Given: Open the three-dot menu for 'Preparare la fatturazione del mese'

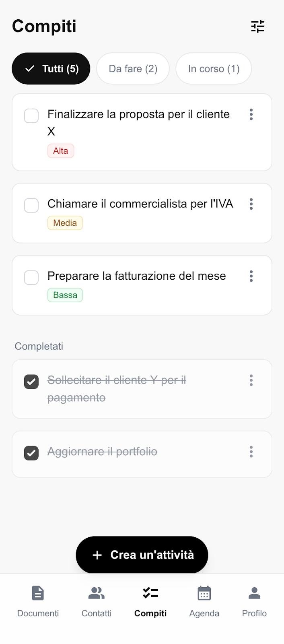Looking at the screenshot, I should point(251,277).
